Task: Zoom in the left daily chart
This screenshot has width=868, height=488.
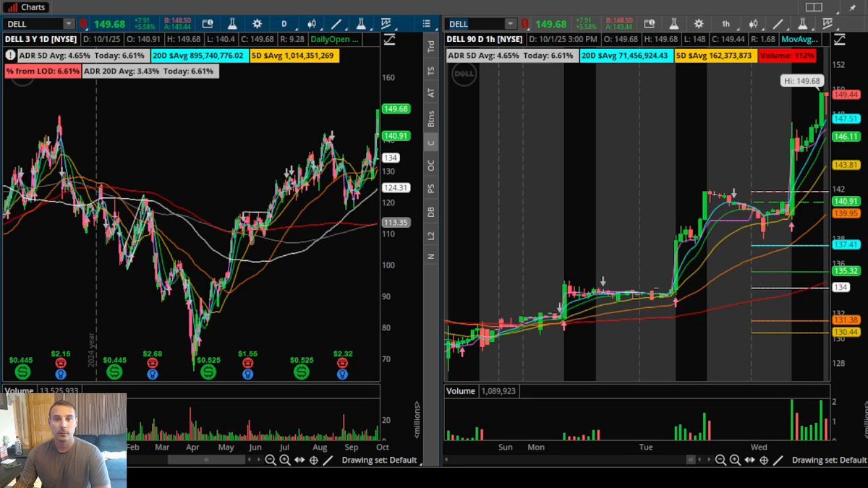Action: click(284, 460)
